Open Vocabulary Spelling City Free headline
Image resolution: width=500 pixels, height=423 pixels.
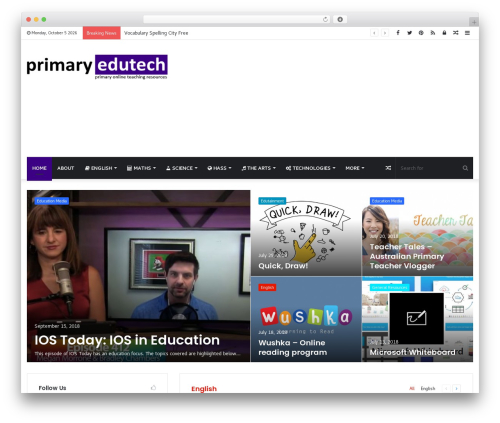point(156,33)
